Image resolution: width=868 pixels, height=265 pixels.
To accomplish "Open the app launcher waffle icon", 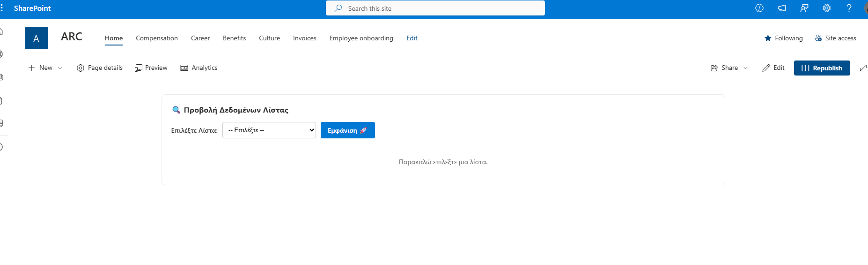I will (x=2, y=8).
